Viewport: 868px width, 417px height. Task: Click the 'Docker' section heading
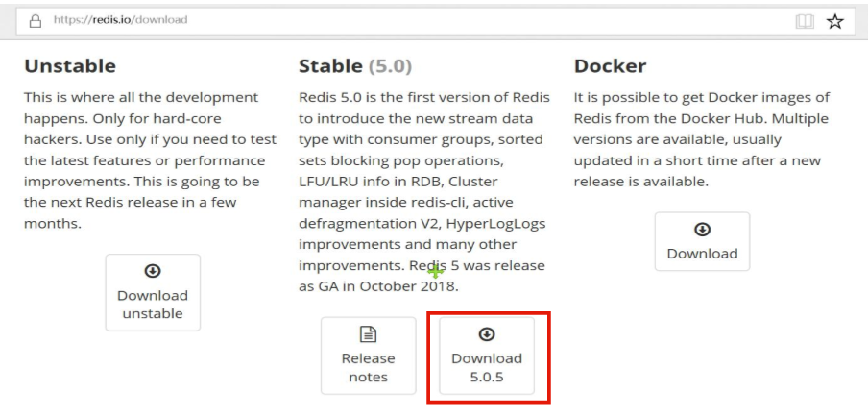(x=610, y=66)
